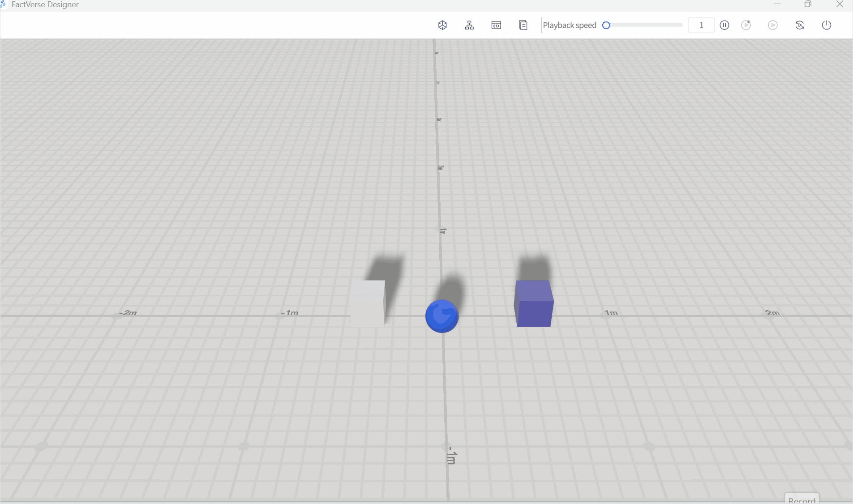Pause the simulation playback

point(725,25)
